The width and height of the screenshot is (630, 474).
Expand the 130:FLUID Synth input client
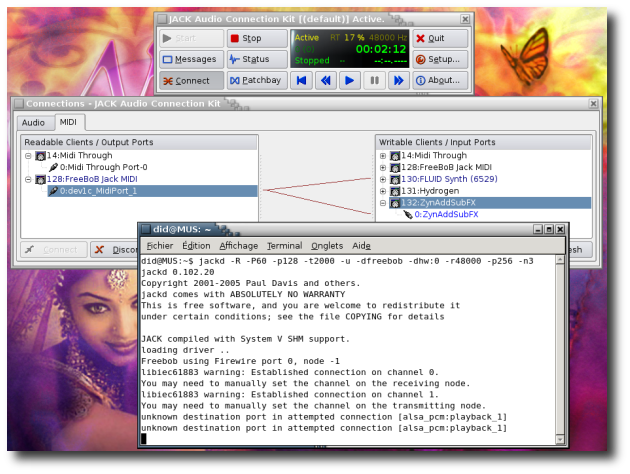pyautogui.click(x=383, y=179)
